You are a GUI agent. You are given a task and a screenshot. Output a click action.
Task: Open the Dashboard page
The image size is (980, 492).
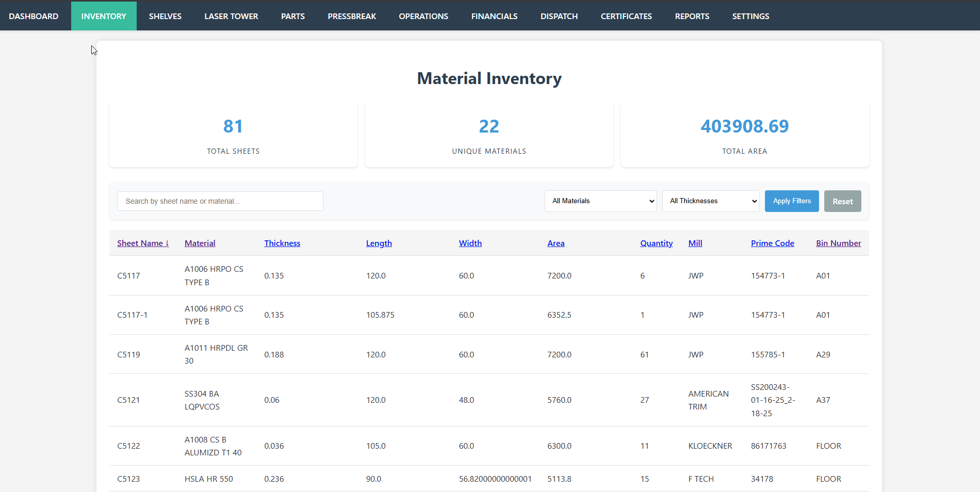click(34, 16)
